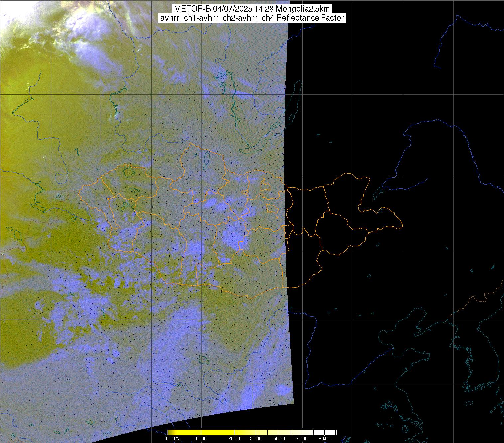Select the '70.00' colorbar label
Image resolution: width=504 pixels, height=443 pixels.
(x=302, y=438)
